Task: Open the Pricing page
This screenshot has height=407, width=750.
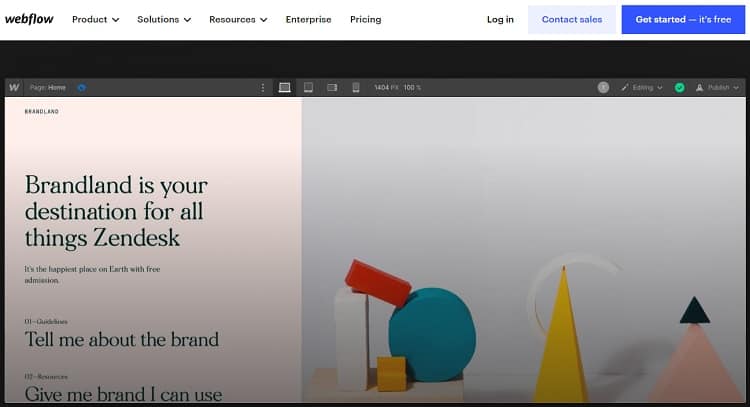Action: point(365,20)
